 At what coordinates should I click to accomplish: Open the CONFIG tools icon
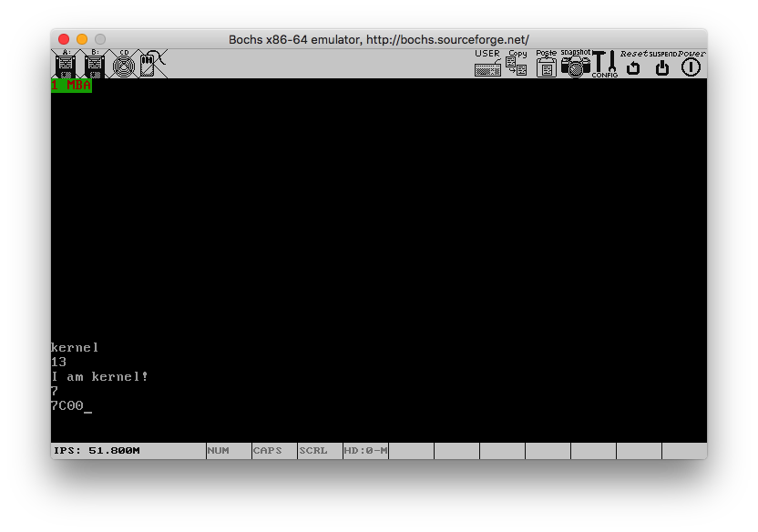605,64
